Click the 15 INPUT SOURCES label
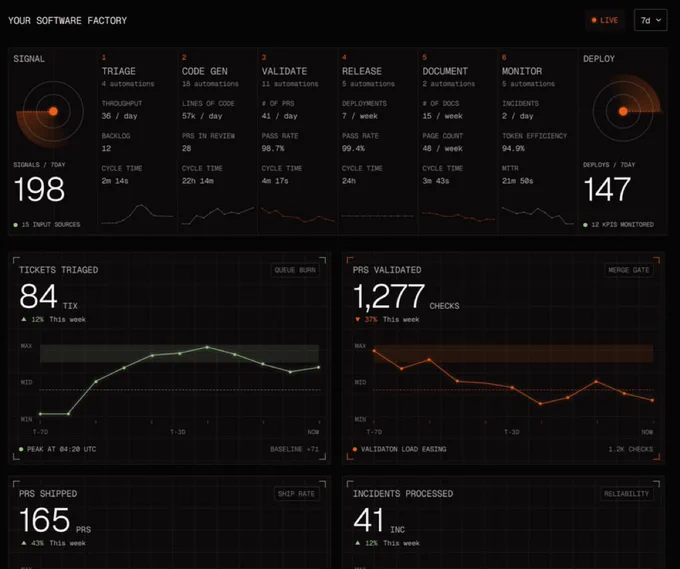The image size is (680, 569). point(51,225)
